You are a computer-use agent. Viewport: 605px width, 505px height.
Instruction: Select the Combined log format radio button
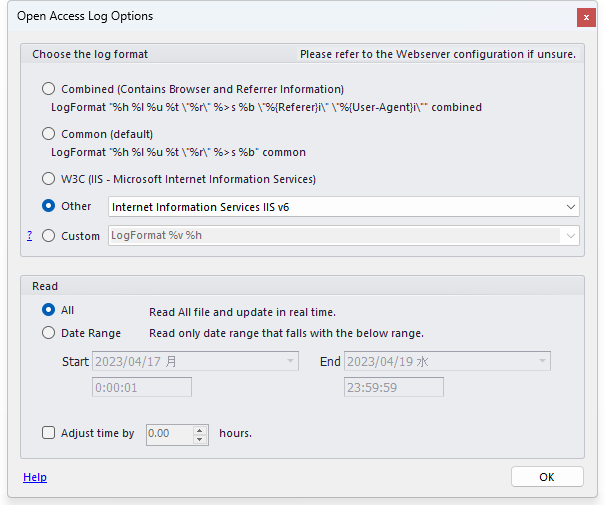(49, 89)
